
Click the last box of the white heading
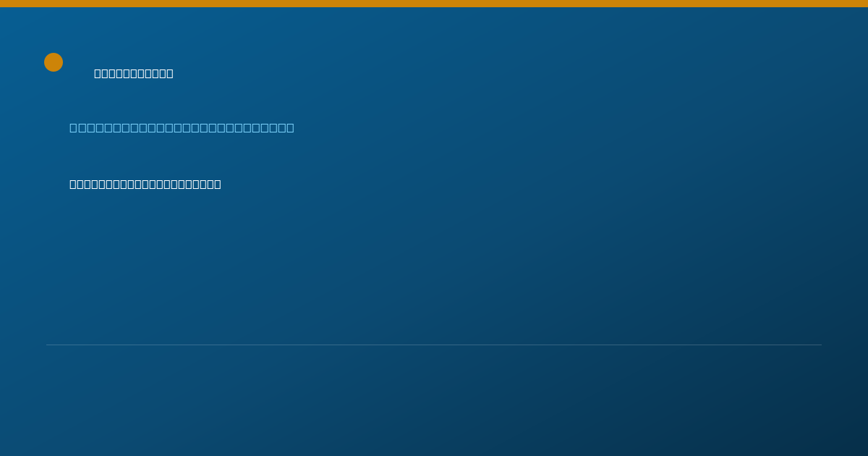click(170, 73)
